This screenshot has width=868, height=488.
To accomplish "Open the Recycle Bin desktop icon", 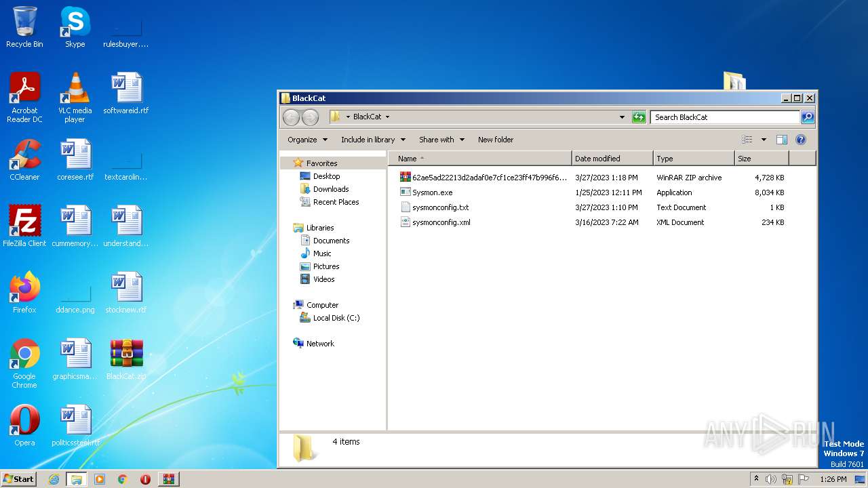I will (x=24, y=27).
